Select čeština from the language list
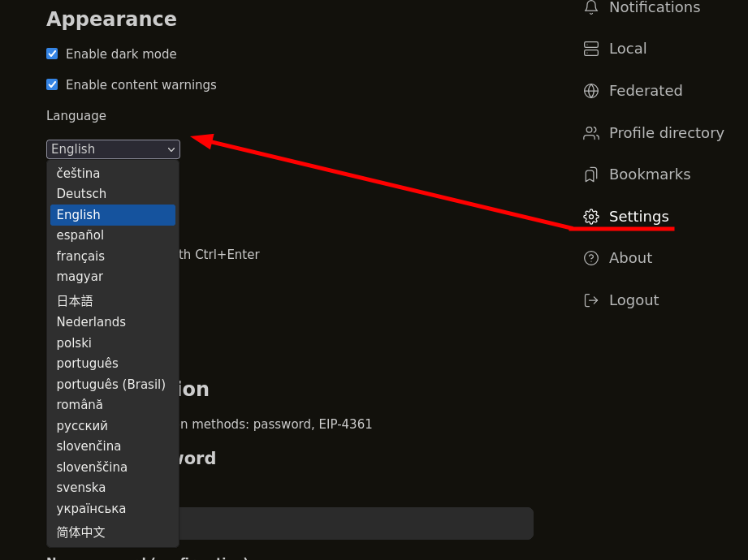Screen dimensions: 748x560 click(x=113, y=173)
